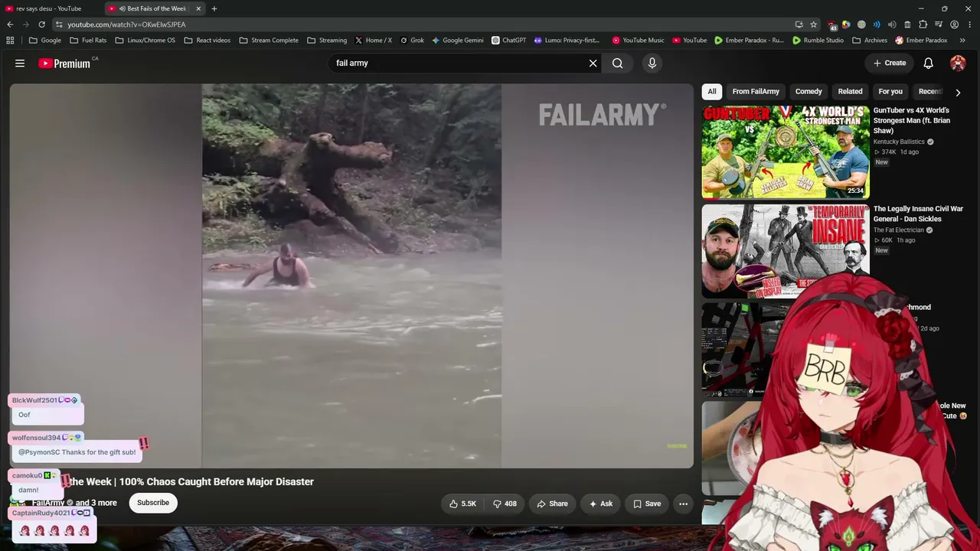Open the Rumble Studio bookmark
The width and height of the screenshot is (980, 551).
click(818, 41)
